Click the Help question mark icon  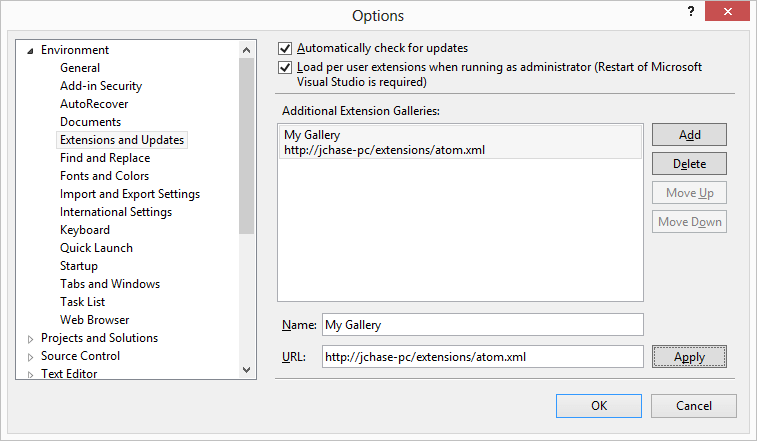(690, 12)
